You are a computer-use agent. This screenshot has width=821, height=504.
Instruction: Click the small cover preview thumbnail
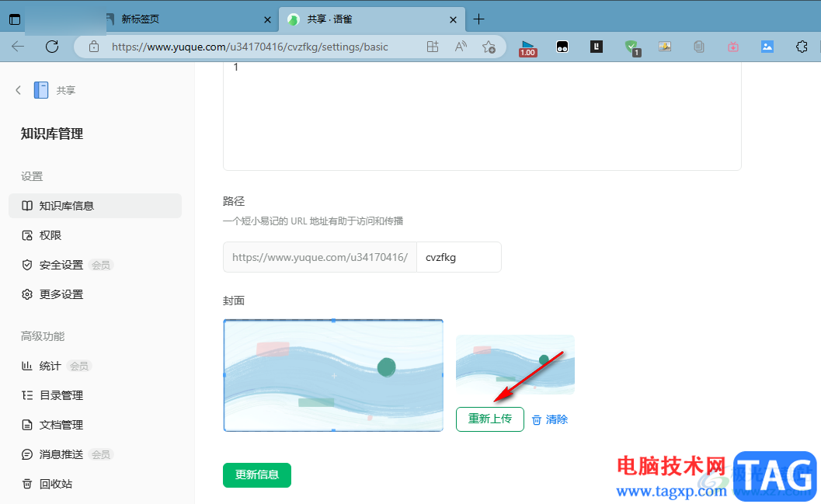tap(515, 364)
